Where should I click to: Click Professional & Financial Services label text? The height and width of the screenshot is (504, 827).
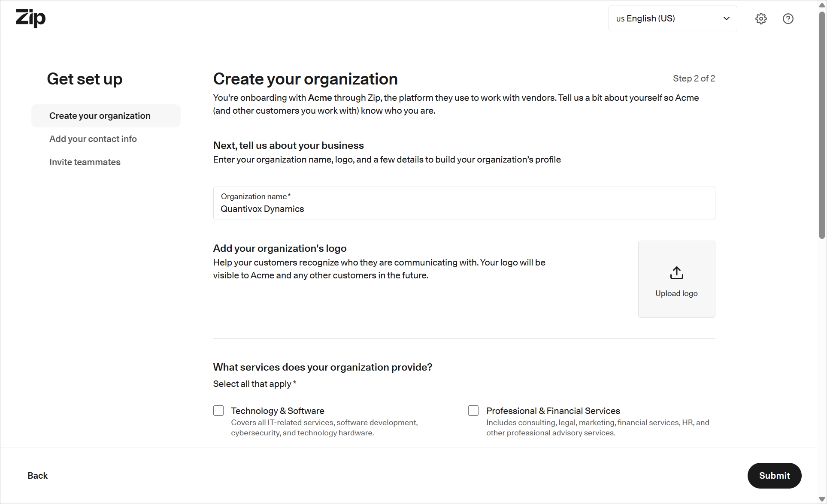coord(553,410)
